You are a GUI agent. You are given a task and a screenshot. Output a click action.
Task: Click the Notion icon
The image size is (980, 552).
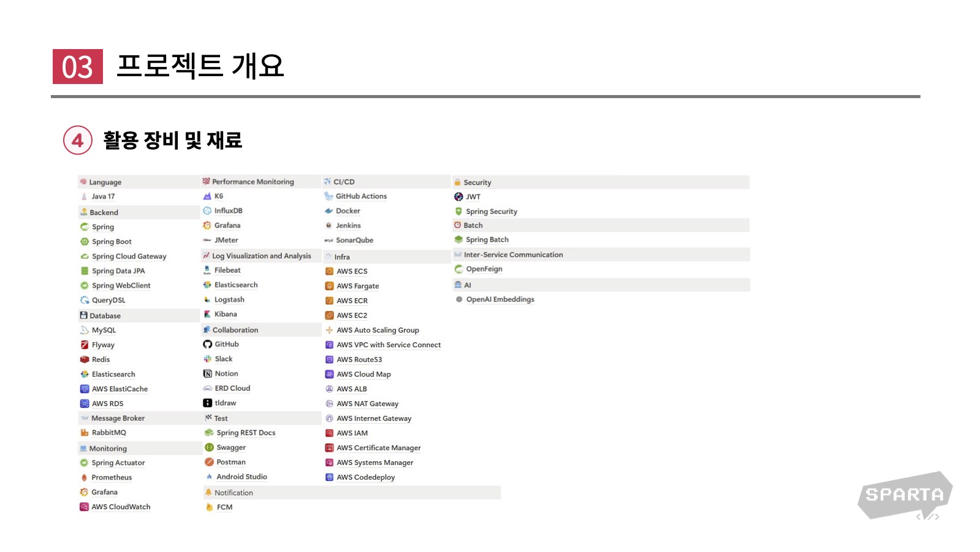click(208, 374)
